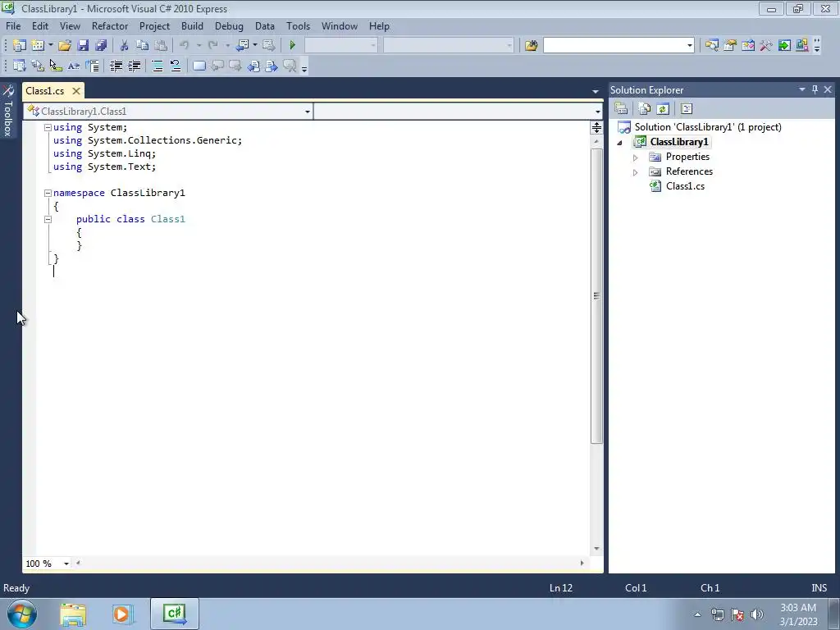This screenshot has width=840, height=630.
Task: Click Solution Explorer Properties button icon
Action: click(x=622, y=109)
